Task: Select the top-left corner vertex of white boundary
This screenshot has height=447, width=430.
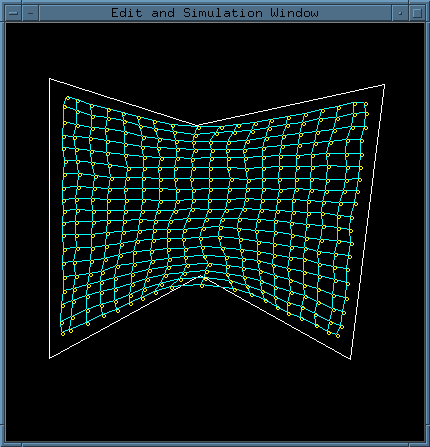Action: click(50, 79)
